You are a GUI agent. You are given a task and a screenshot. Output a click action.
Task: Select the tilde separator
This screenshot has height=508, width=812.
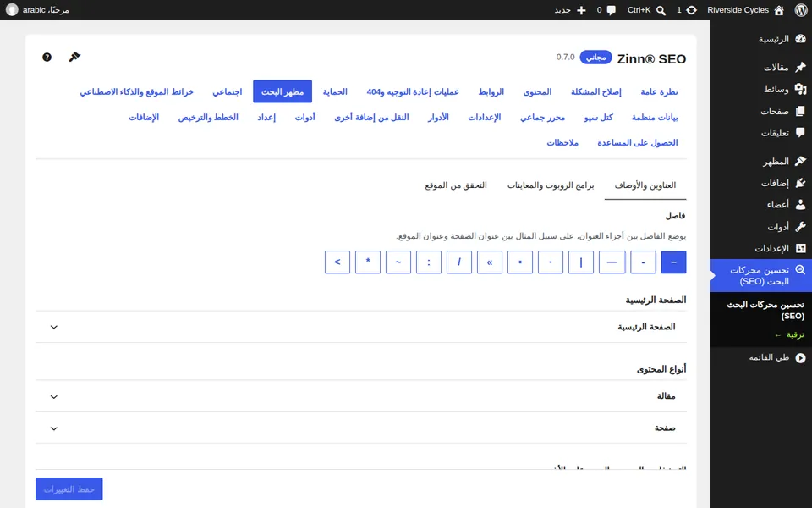tap(398, 262)
